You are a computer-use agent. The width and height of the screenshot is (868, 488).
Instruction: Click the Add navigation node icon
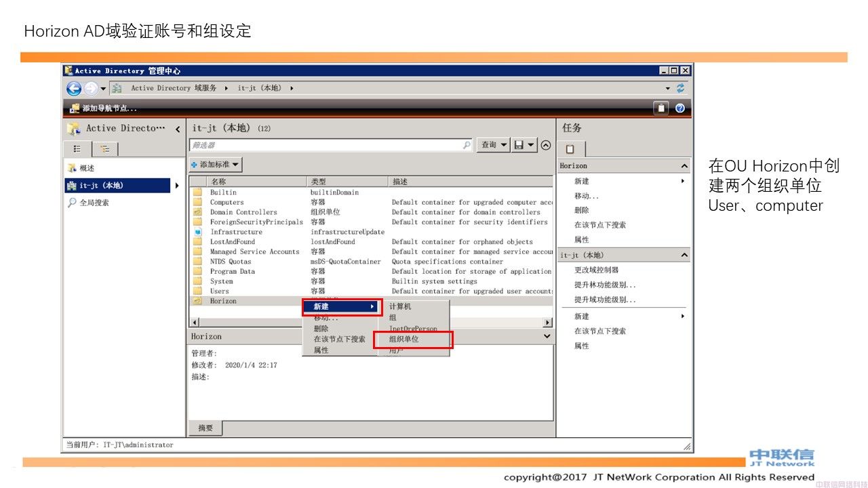75,108
